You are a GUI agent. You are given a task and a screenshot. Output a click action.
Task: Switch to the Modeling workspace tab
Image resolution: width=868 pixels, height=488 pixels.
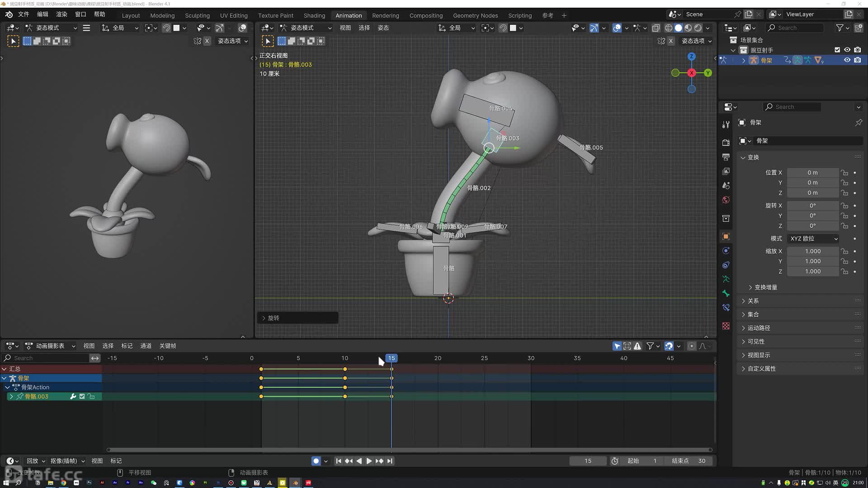pos(162,15)
